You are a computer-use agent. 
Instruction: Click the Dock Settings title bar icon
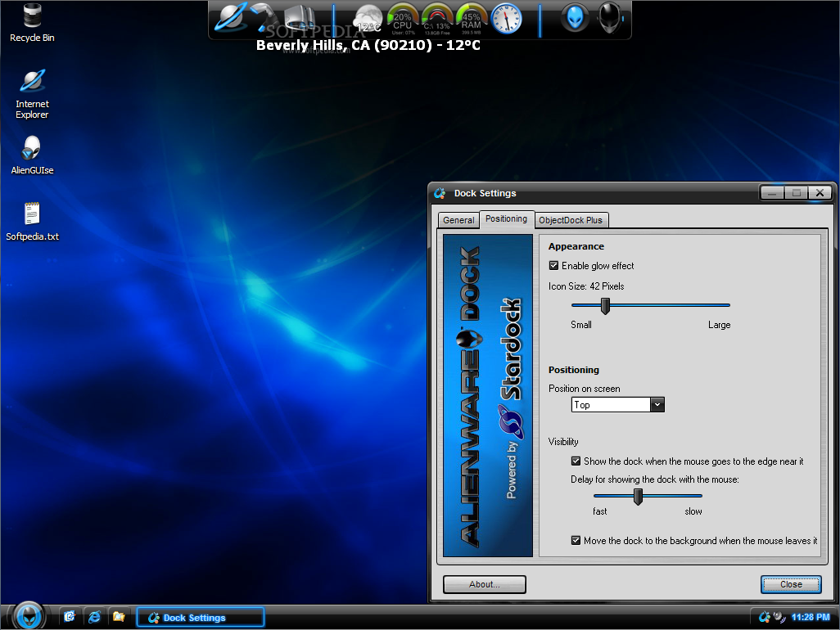point(440,193)
